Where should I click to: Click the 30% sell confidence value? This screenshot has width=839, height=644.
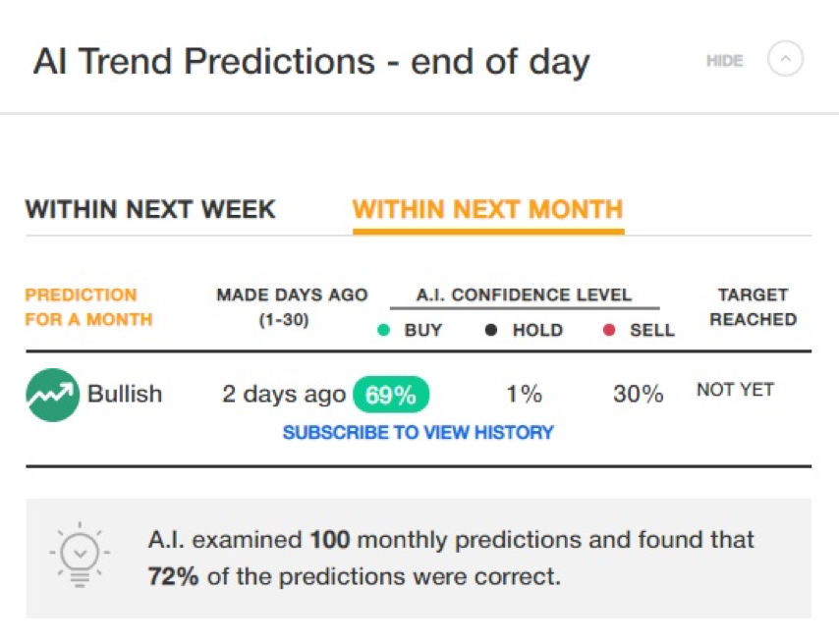[x=638, y=395]
